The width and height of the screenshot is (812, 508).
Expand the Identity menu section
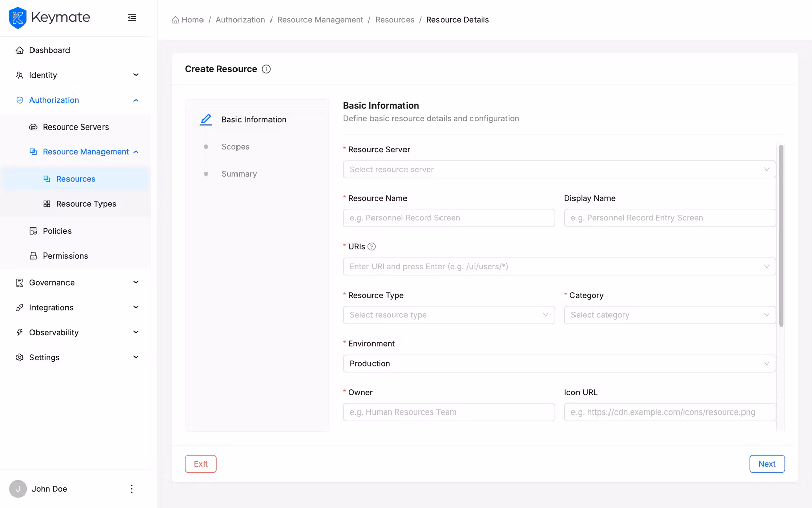coord(76,75)
